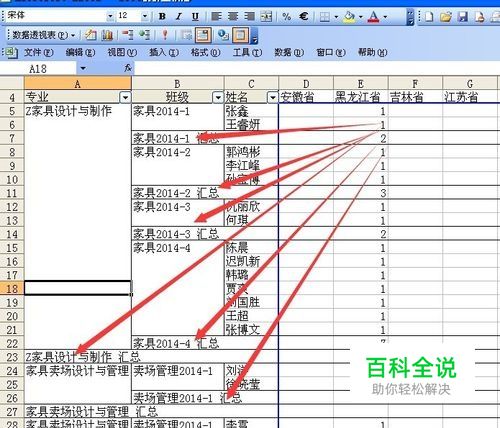Click Refresh Data exclamation icon

tap(165, 35)
